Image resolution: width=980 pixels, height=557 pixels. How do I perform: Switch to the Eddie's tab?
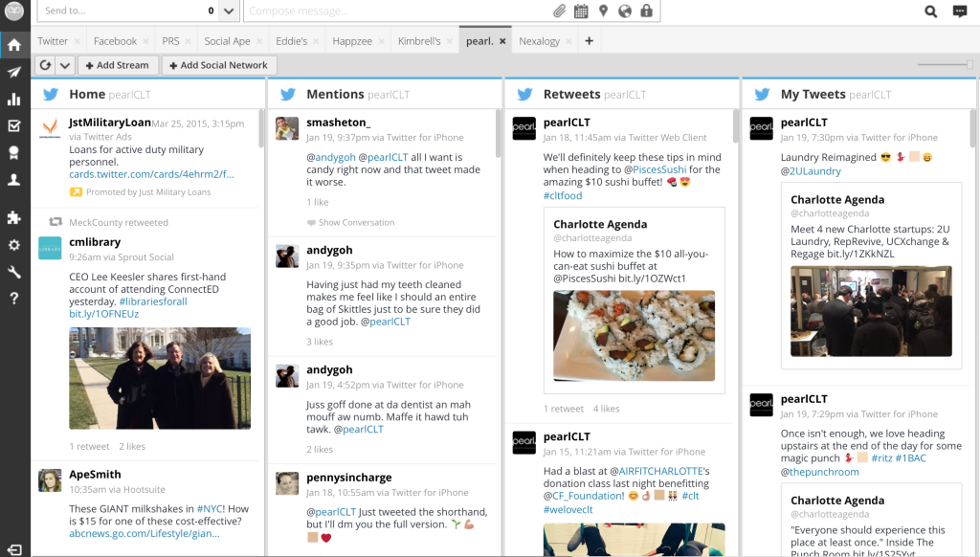tap(291, 41)
